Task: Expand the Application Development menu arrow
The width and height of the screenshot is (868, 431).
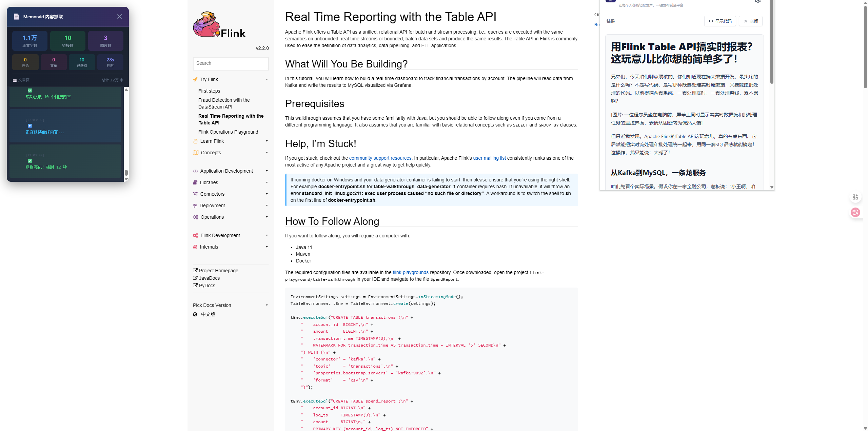Action: [267, 171]
